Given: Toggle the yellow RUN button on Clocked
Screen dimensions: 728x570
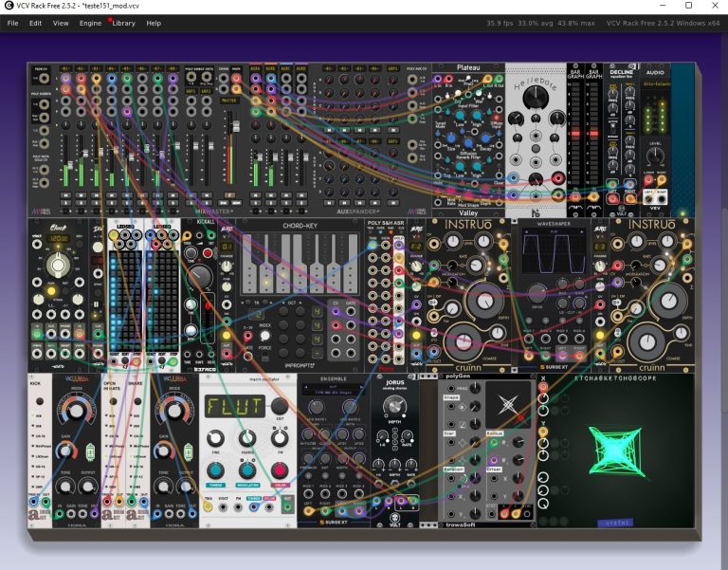Looking at the screenshot, I should pyautogui.click(x=51, y=292).
